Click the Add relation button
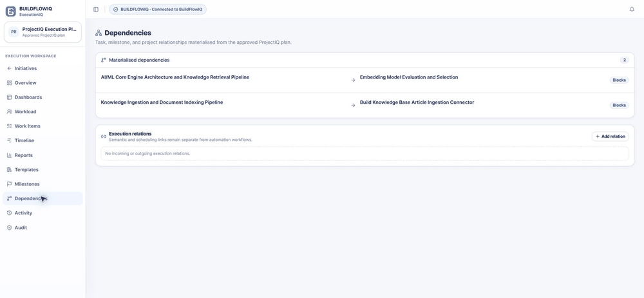The width and height of the screenshot is (644, 298). [x=610, y=136]
